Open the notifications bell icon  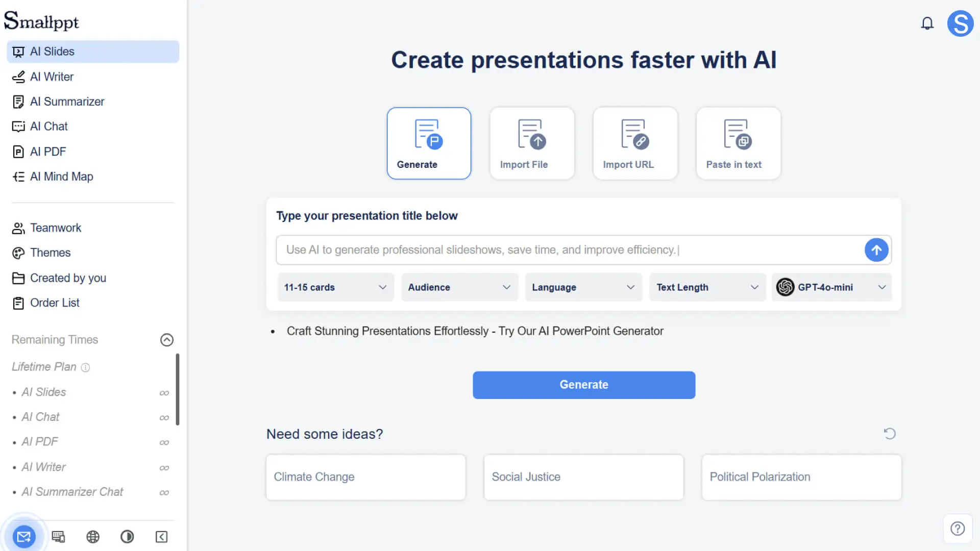[927, 23]
